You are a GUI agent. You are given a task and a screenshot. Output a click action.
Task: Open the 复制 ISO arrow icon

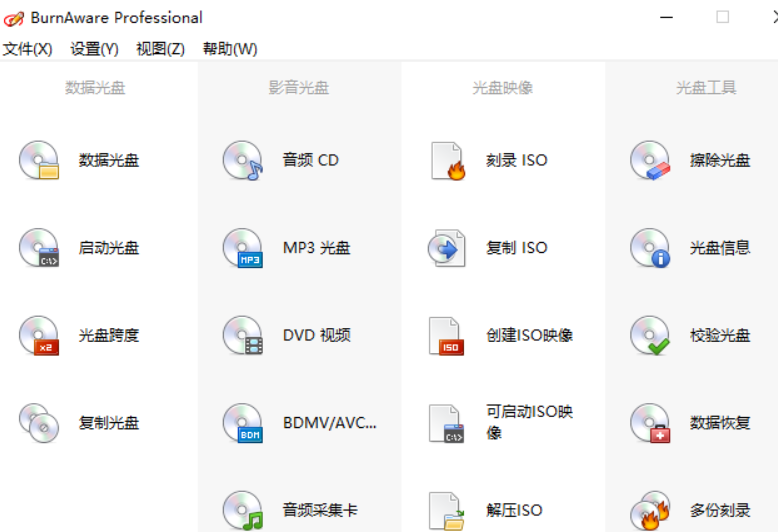447,248
